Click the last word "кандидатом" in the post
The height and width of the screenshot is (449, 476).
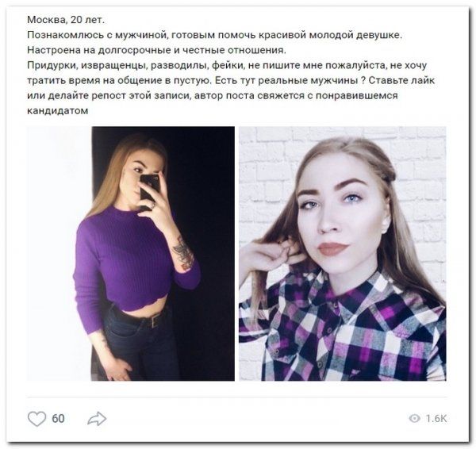pos(58,110)
